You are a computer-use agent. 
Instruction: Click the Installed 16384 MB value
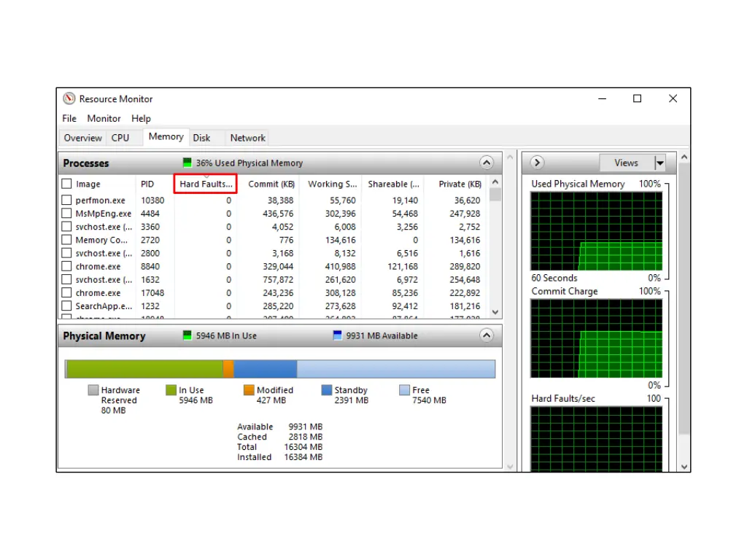click(x=303, y=457)
